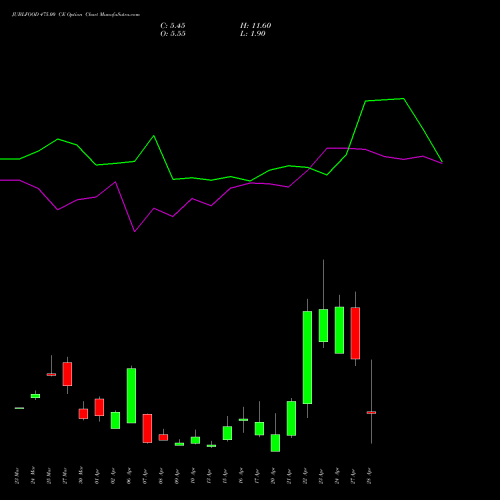
Task: Click the green candle above 06 Apr
Action: coord(131,396)
